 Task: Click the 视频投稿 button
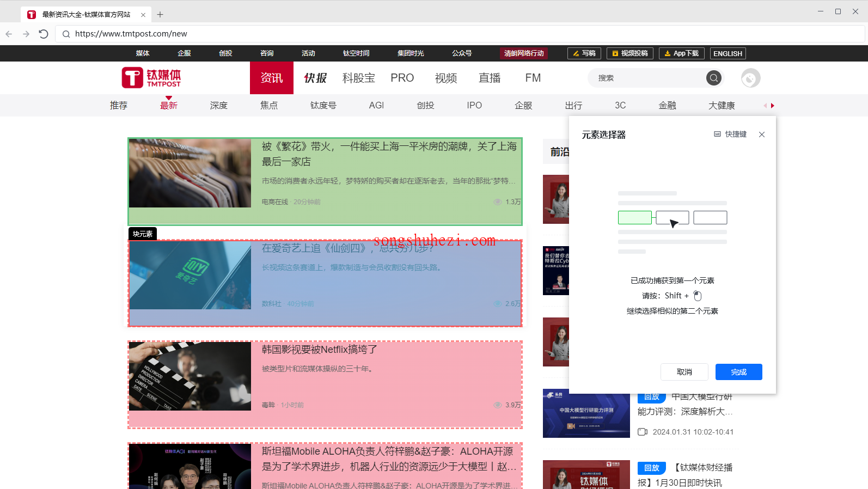coord(630,53)
